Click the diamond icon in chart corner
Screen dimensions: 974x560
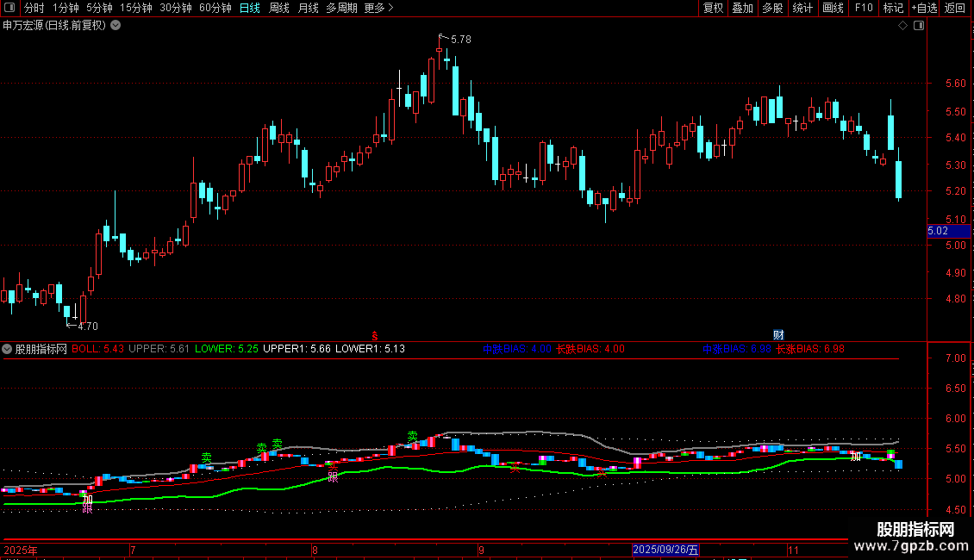903,26
